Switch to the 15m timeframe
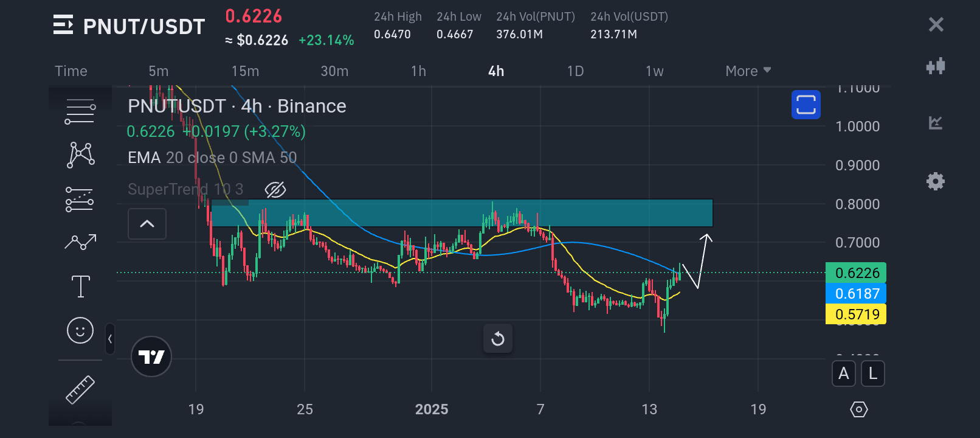This screenshot has width=980, height=438. (245, 71)
